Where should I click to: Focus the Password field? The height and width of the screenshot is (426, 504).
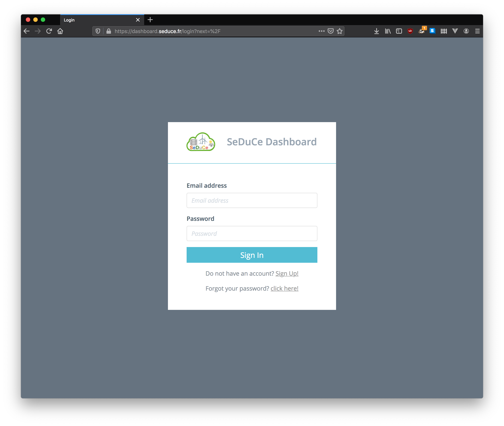(252, 234)
